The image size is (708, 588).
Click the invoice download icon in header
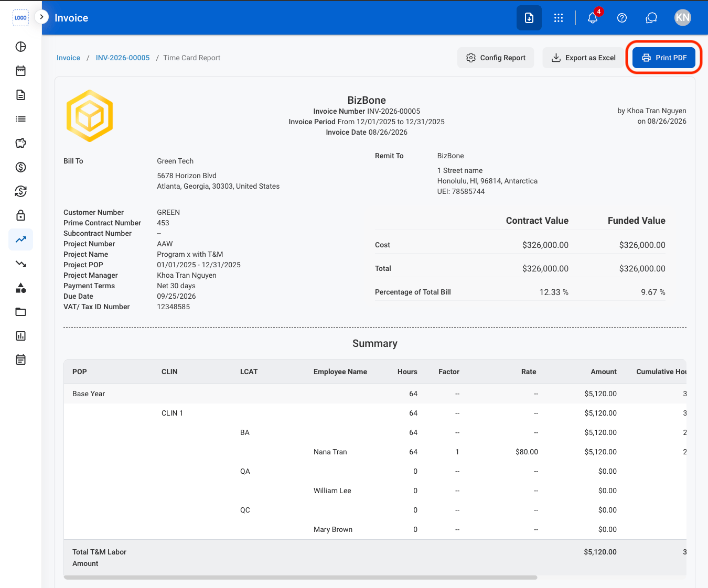pos(529,18)
